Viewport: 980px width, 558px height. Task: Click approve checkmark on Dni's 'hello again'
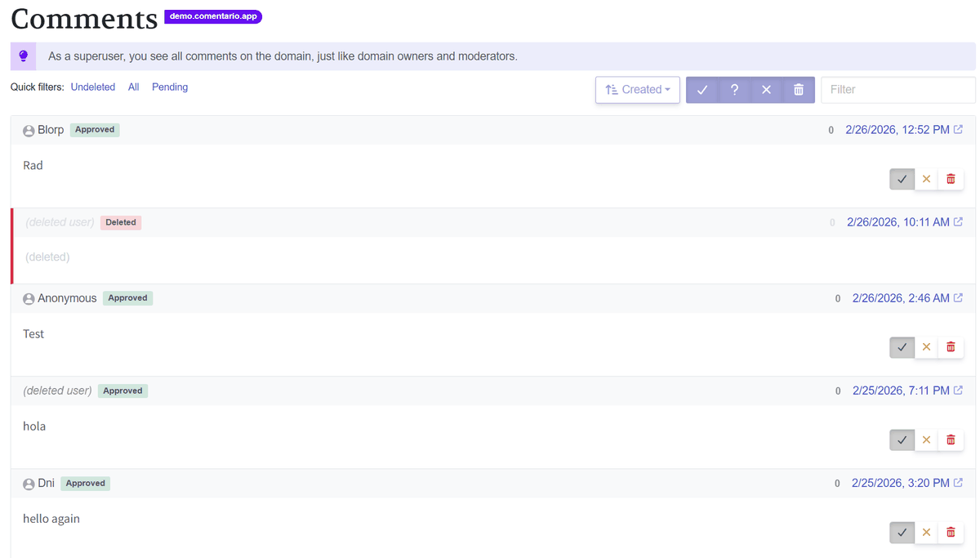click(902, 533)
